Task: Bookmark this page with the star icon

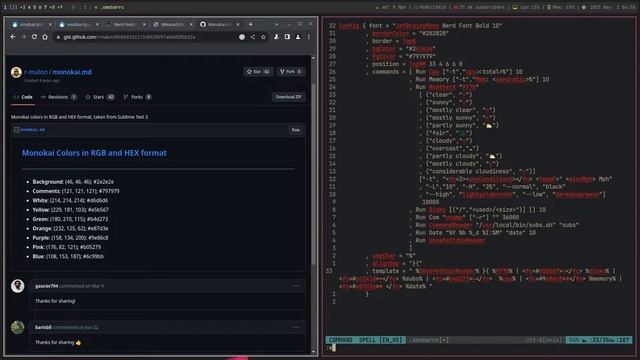Action: point(263,37)
